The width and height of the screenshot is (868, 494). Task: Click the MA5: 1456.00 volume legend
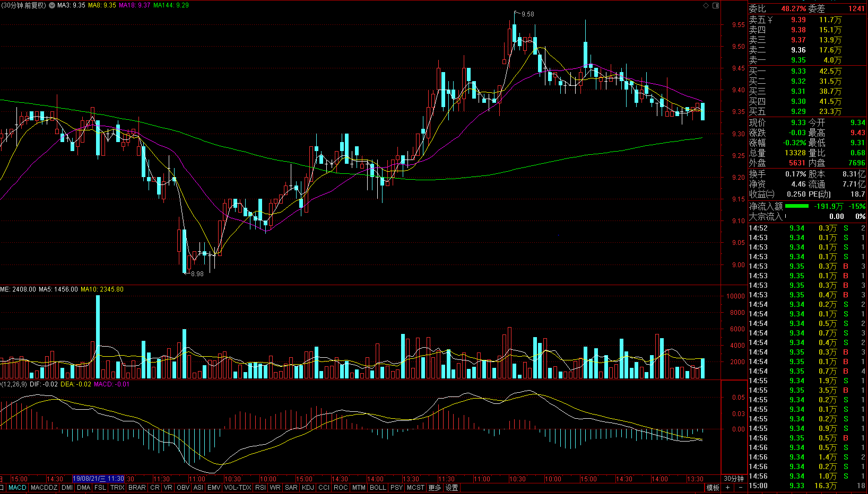[x=58, y=289]
